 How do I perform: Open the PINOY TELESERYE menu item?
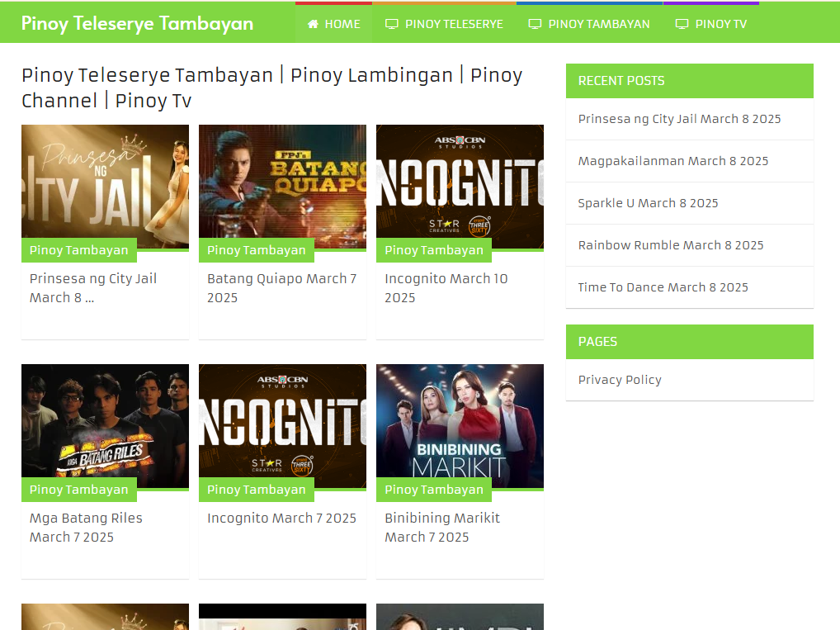click(x=444, y=24)
